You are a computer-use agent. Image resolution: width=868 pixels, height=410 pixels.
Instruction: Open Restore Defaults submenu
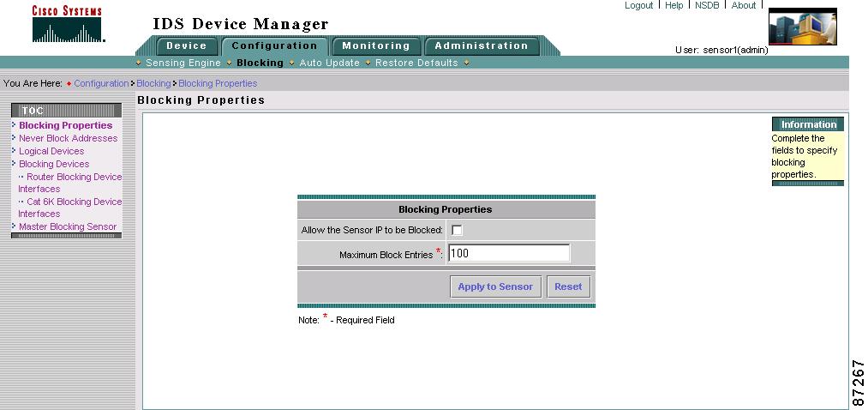(416, 63)
